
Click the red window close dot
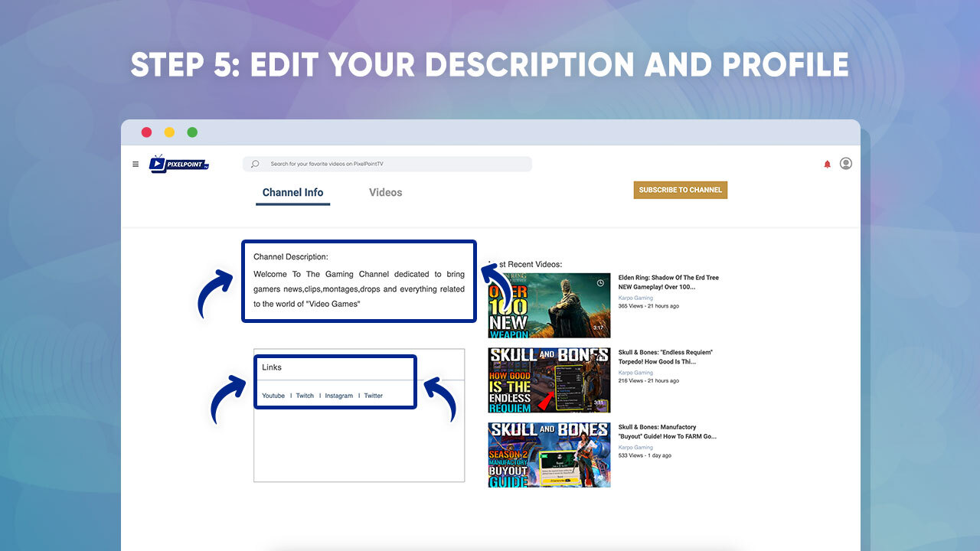click(146, 132)
